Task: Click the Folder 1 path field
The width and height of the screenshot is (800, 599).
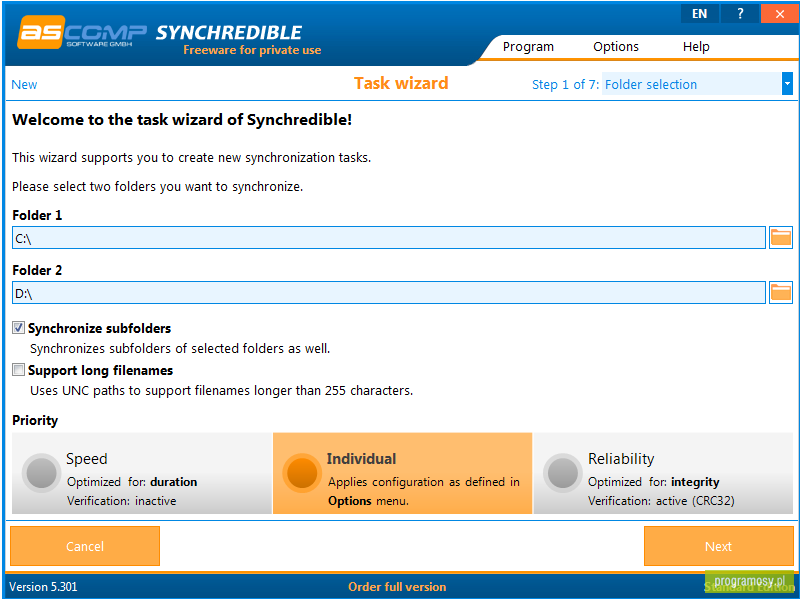Action: point(389,238)
